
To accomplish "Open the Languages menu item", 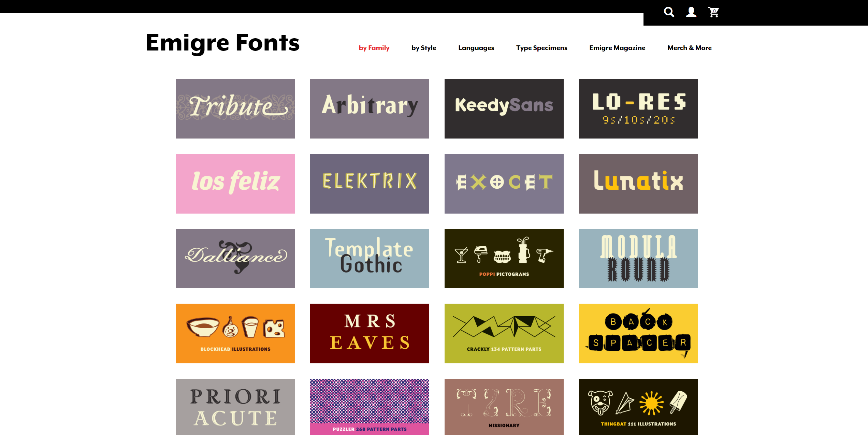I will pos(476,48).
